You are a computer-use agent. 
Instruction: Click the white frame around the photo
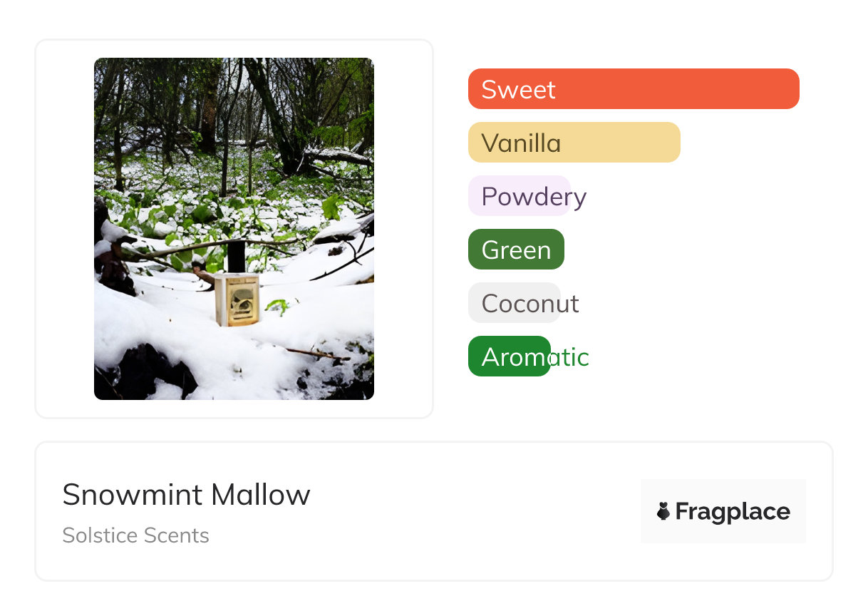click(x=64, y=228)
